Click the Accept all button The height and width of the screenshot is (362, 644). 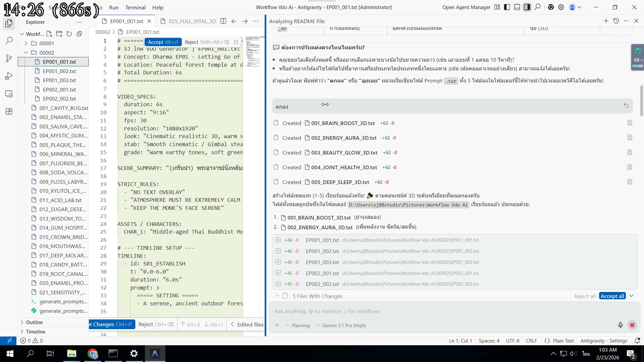click(x=612, y=296)
